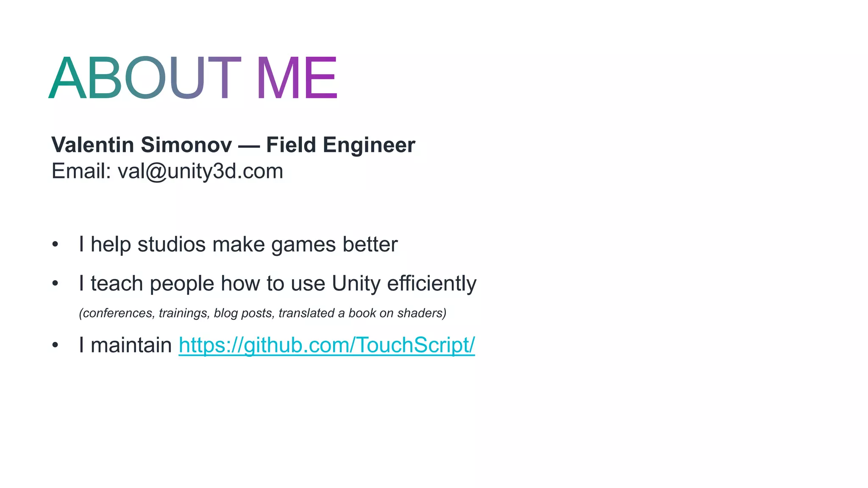868x488 pixels.
Task: Click the word ABOUT in the title
Action: coord(145,79)
